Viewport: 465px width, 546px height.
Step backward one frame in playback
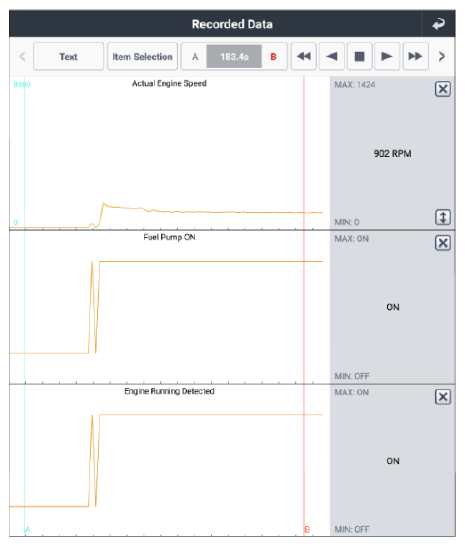point(332,56)
